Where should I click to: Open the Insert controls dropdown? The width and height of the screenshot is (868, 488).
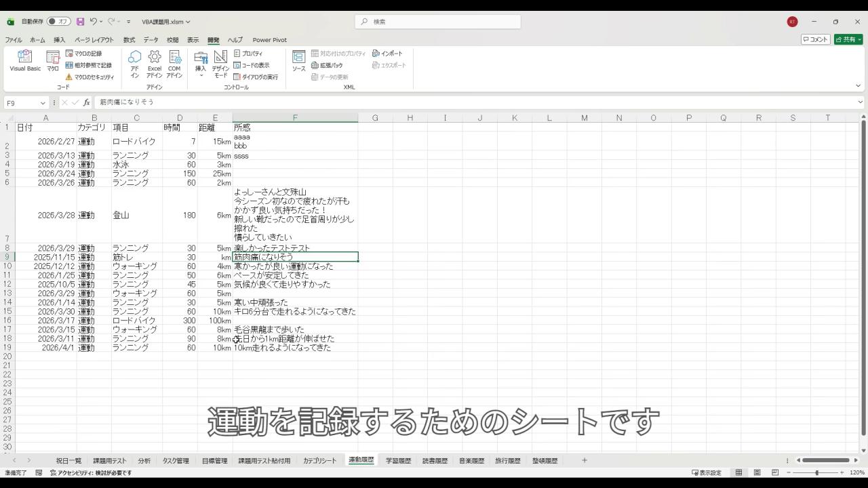tap(201, 64)
